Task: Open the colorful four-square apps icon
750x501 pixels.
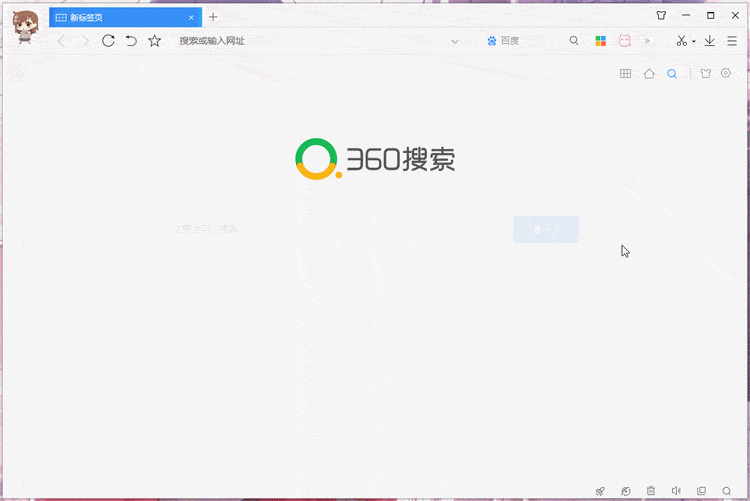Action: pyautogui.click(x=601, y=41)
